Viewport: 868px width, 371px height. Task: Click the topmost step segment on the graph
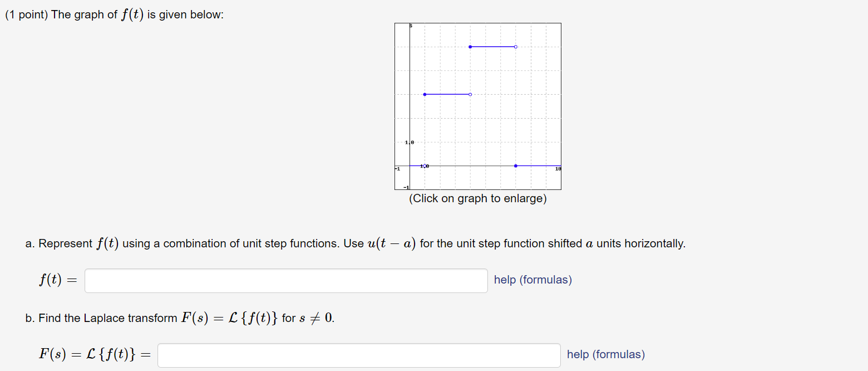click(x=492, y=47)
